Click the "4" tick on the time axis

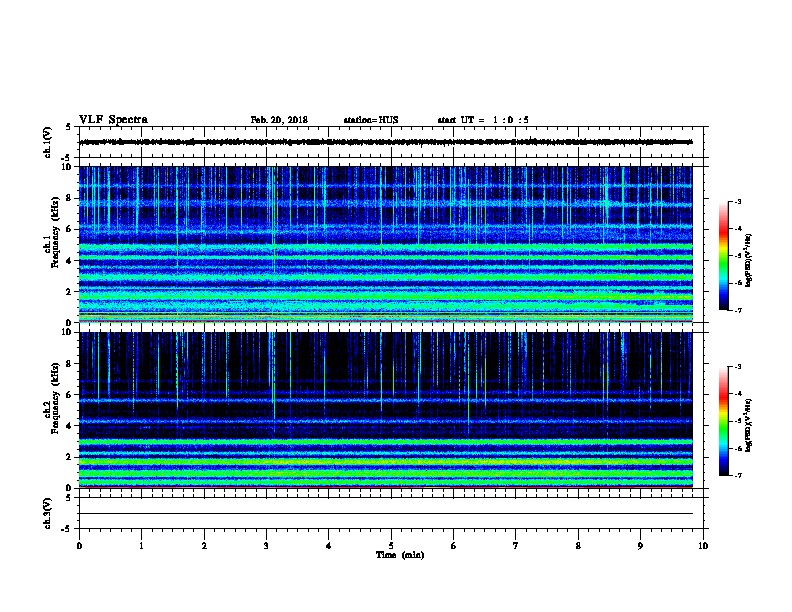click(x=329, y=545)
